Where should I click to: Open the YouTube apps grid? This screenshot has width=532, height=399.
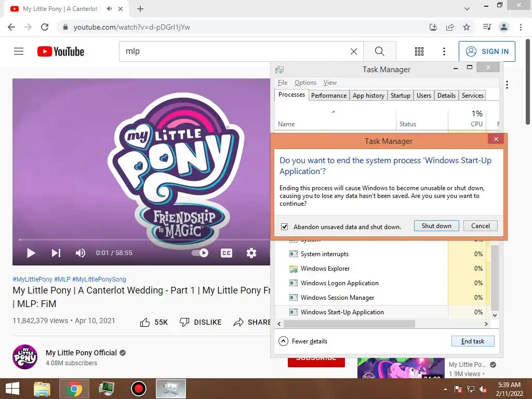coord(419,51)
